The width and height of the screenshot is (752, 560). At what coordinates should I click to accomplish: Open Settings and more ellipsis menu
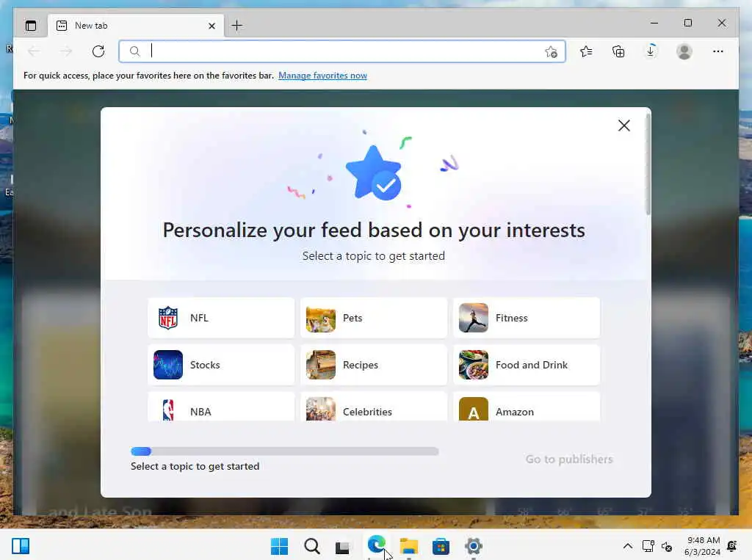pyautogui.click(x=718, y=51)
